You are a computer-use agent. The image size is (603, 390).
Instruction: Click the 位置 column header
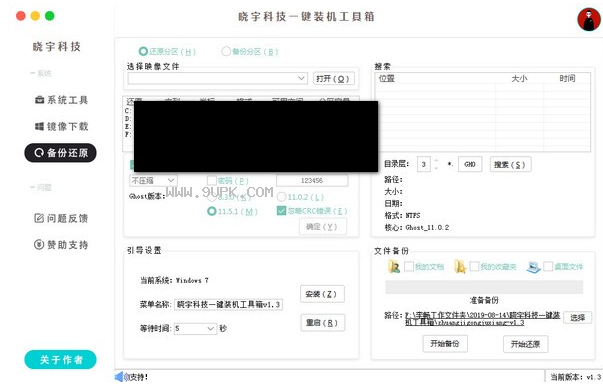tap(387, 78)
